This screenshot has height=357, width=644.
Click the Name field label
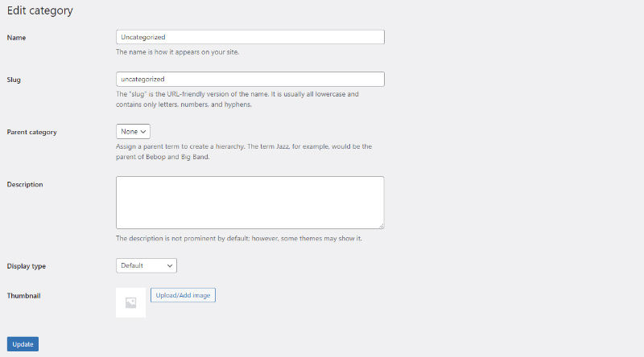16,37
